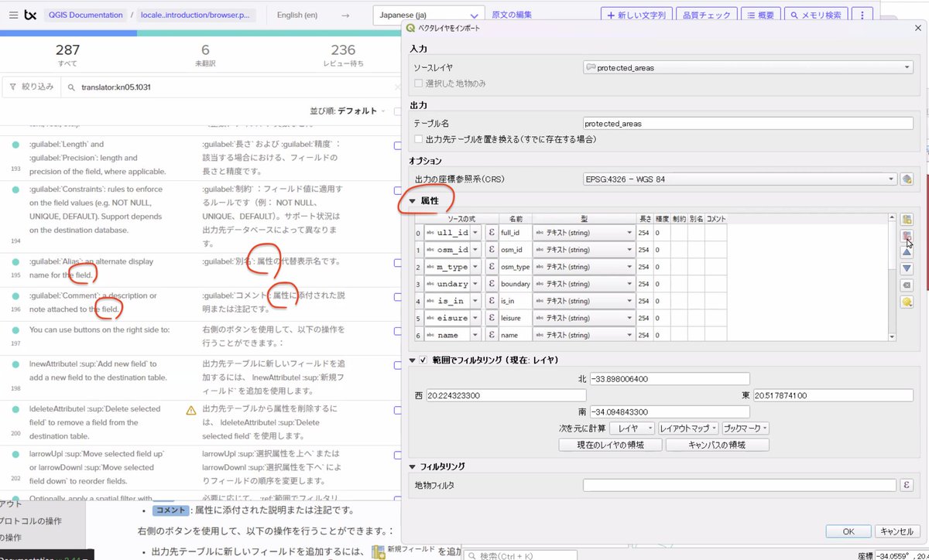Click the clear fields icon beside attributes table
Viewport: 929px width, 560px height.
click(x=907, y=285)
